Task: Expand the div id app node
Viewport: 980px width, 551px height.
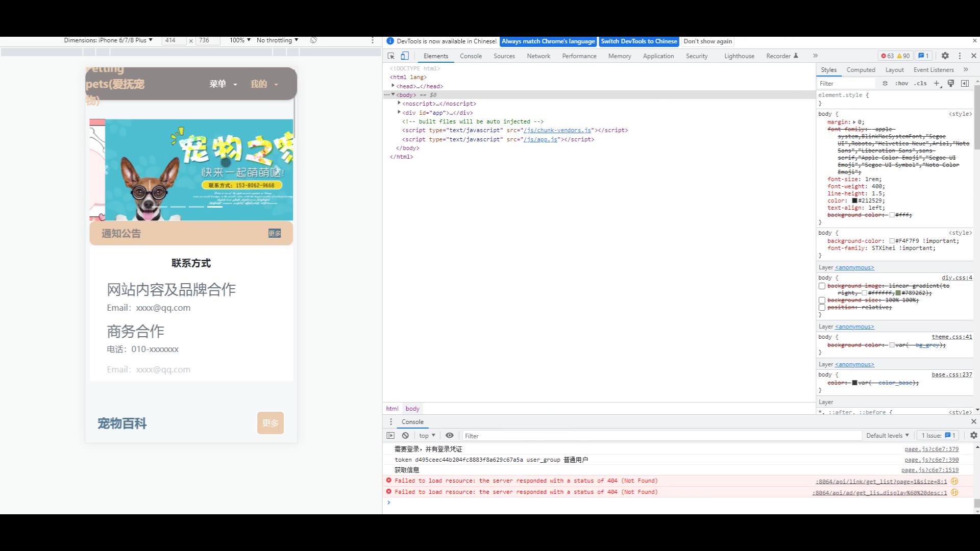Action: click(x=399, y=112)
